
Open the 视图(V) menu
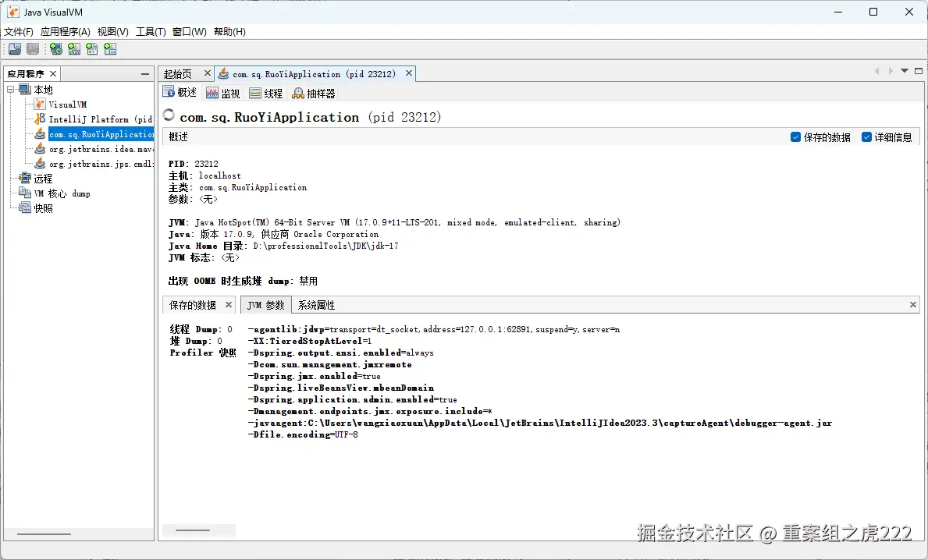(x=112, y=31)
